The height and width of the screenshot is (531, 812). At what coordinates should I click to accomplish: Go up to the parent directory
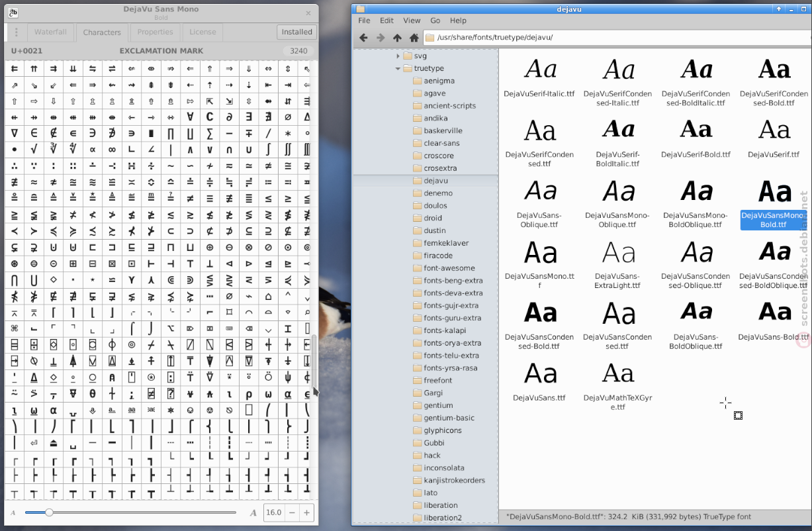[x=397, y=38]
